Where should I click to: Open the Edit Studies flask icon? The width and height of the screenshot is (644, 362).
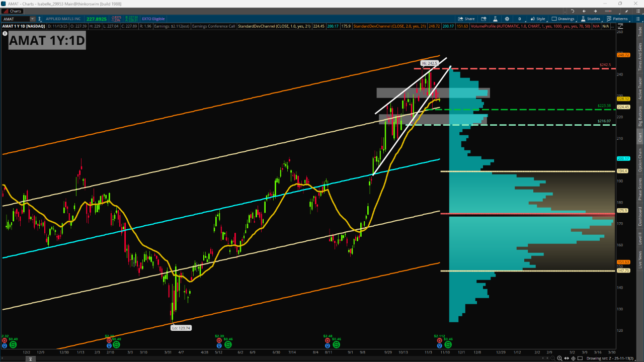[x=495, y=19]
